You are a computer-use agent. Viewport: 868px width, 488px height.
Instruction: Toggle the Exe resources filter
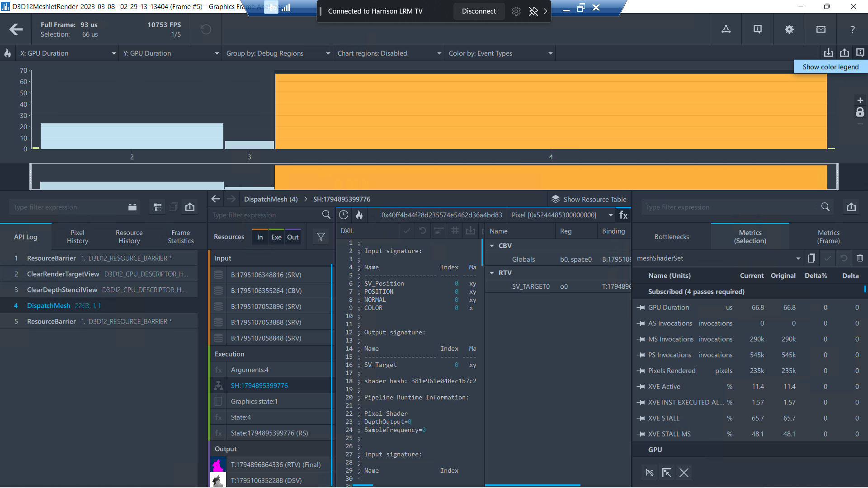tap(276, 237)
